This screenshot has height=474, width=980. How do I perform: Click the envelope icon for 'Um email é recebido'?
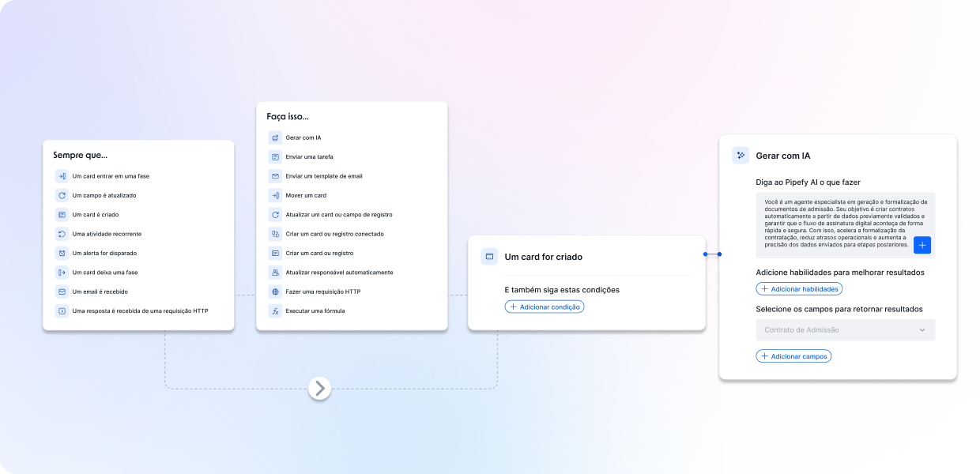click(62, 292)
